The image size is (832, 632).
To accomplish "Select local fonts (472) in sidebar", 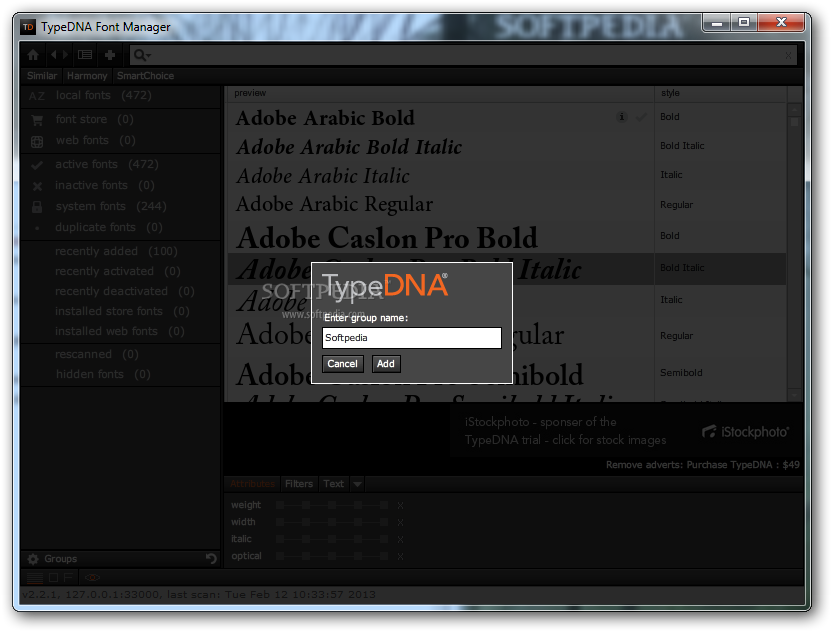I will click(120, 96).
